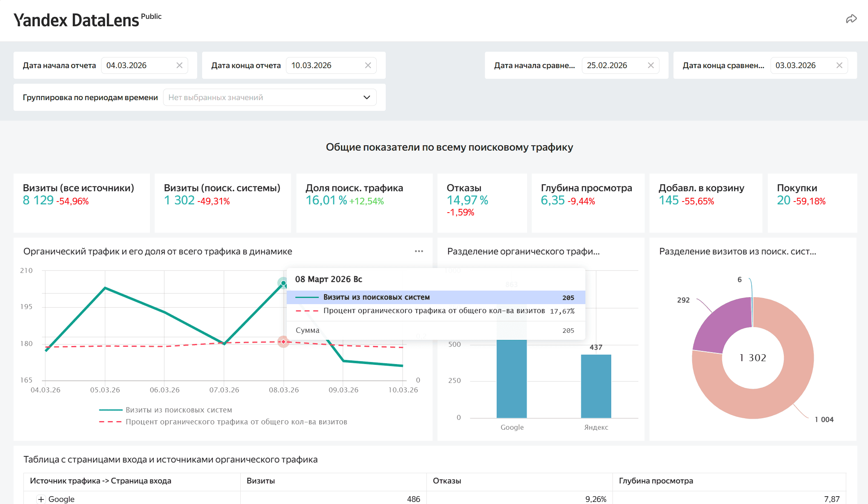The height and width of the screenshot is (504, 868).
Task: Click the share arrow icon
Action: [x=851, y=19]
